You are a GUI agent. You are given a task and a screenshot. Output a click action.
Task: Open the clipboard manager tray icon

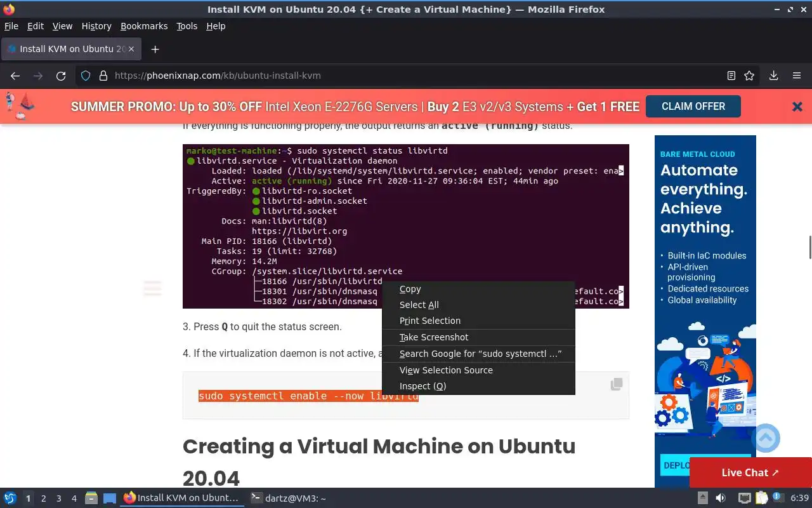(x=761, y=498)
